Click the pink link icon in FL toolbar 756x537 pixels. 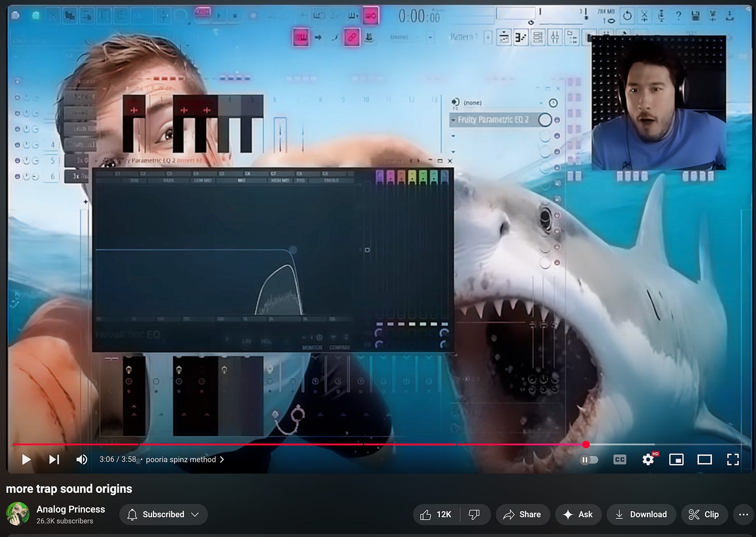tap(352, 37)
